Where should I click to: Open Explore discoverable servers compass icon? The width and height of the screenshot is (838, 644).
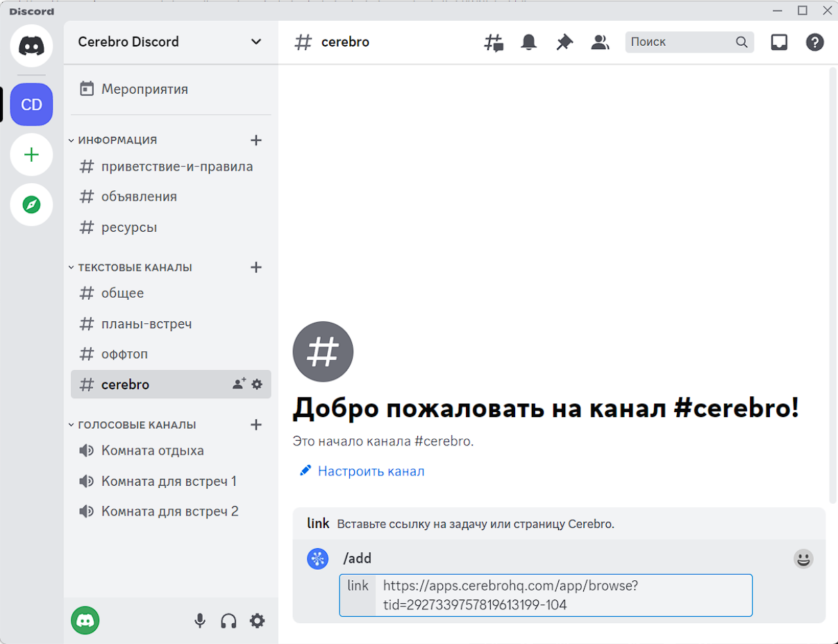click(x=31, y=205)
